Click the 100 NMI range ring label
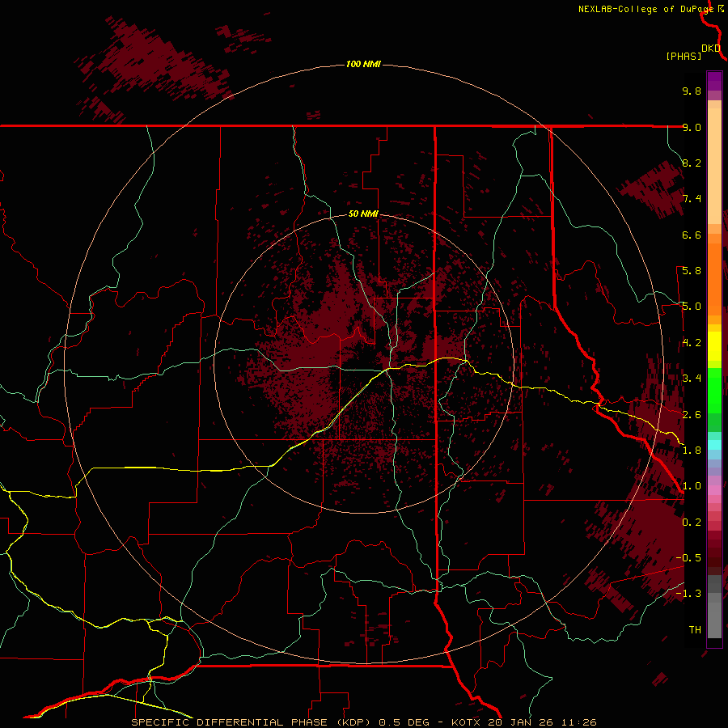Image resolution: width=728 pixels, height=728 pixels. [x=363, y=64]
